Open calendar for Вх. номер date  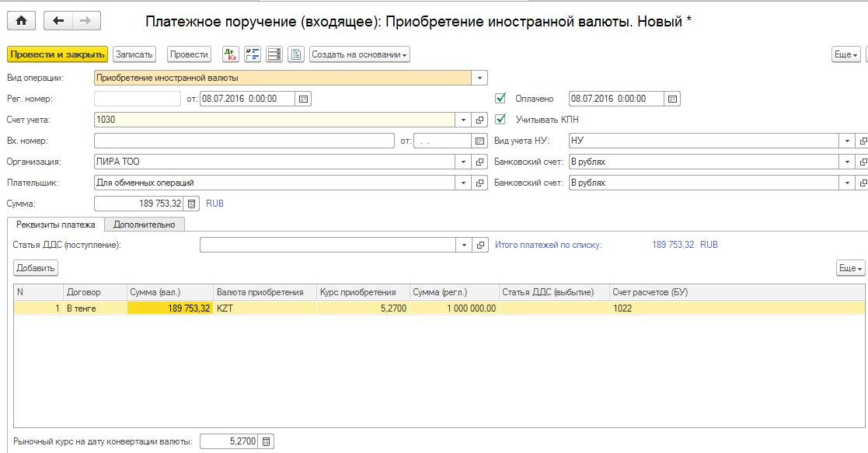click(x=479, y=141)
